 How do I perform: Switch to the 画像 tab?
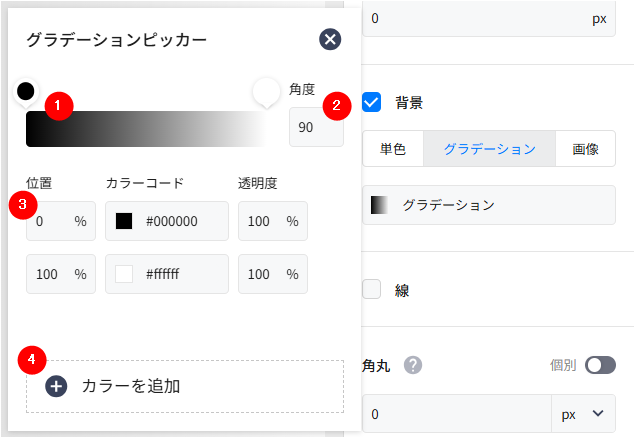point(585,149)
